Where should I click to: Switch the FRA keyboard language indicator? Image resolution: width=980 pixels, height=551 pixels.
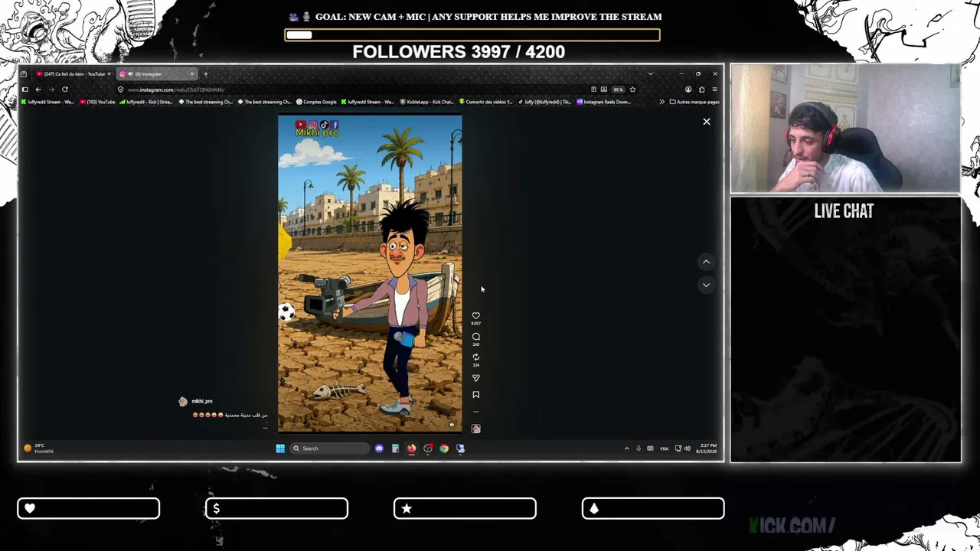(664, 448)
